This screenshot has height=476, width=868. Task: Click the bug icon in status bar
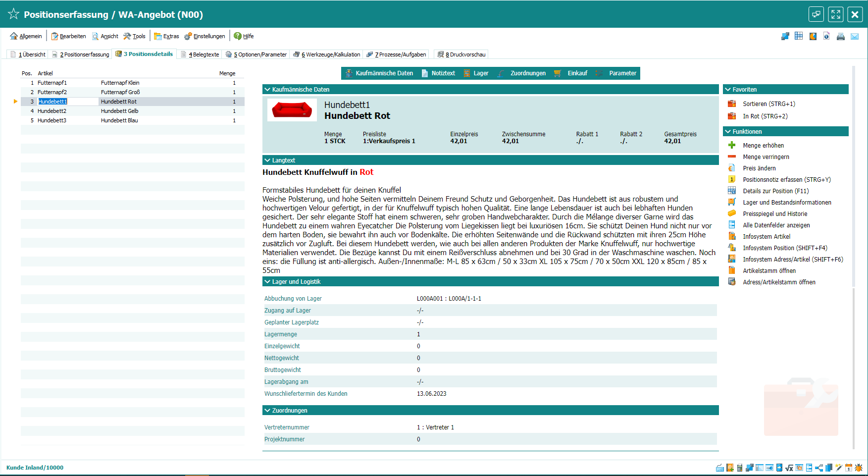[x=859, y=468]
